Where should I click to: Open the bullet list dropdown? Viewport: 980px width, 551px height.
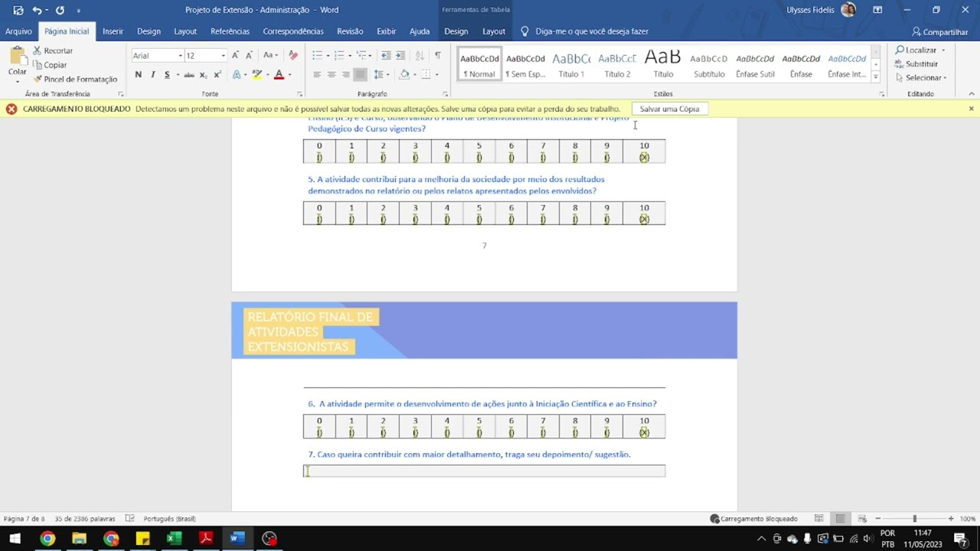tap(328, 55)
